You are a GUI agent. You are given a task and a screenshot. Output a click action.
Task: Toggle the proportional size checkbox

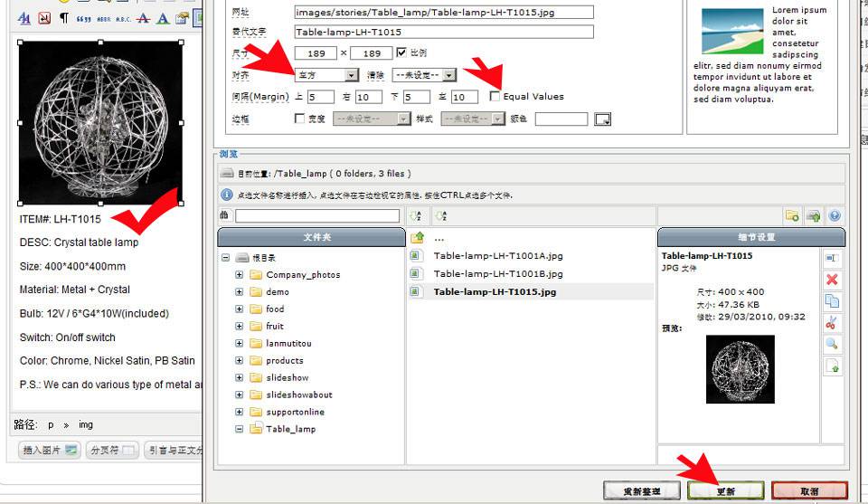tap(401, 52)
